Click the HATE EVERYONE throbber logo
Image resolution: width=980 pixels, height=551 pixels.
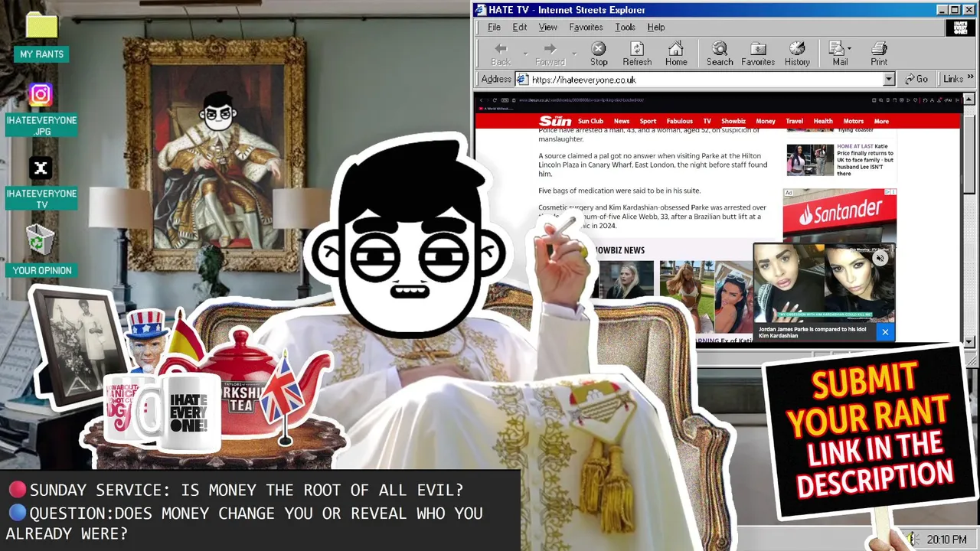click(960, 28)
